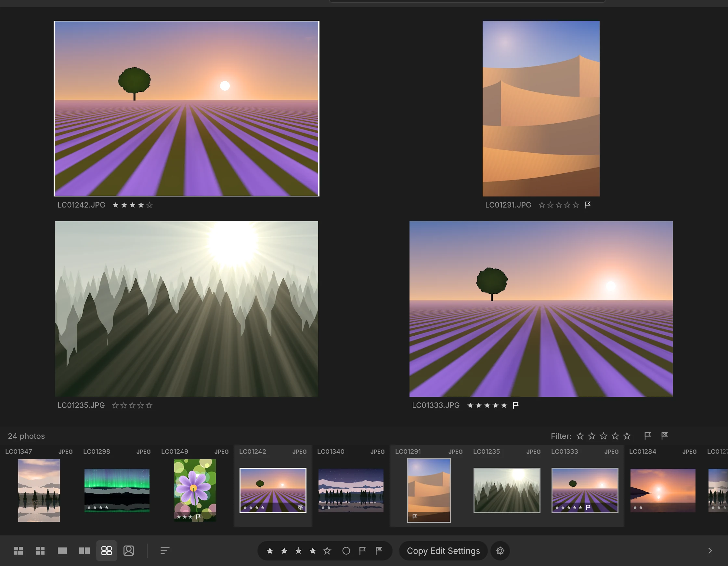Select LC01298 aurora thumbnail in filmstrip
Image resolution: width=728 pixels, height=566 pixels.
coord(117,490)
